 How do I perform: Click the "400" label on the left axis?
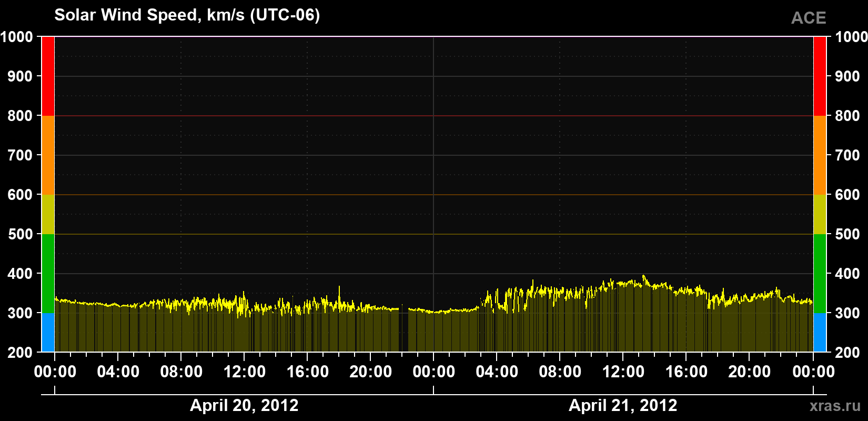[x=21, y=274]
